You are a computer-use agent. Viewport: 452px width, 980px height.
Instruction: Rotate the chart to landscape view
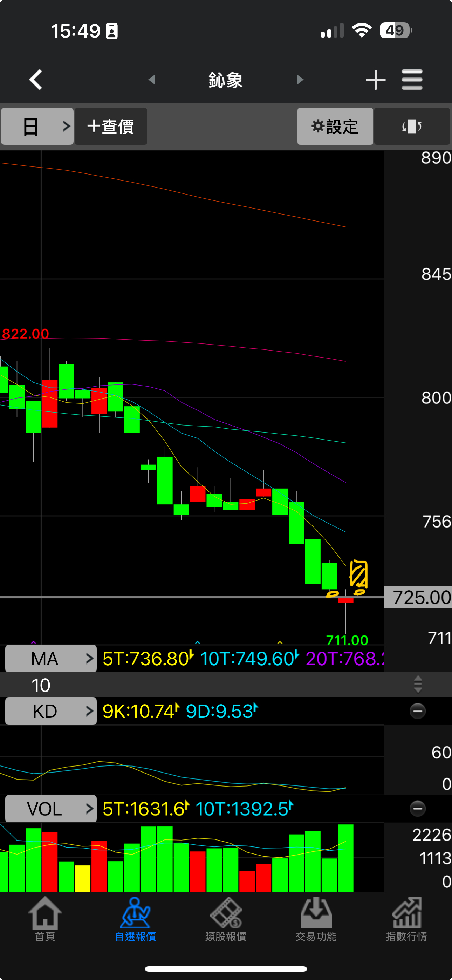click(x=412, y=126)
